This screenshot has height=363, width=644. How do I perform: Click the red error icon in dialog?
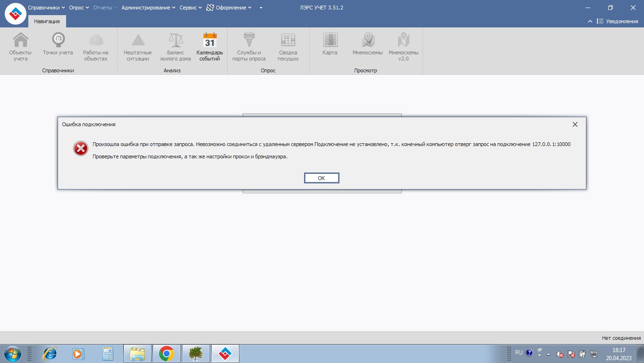point(81,149)
